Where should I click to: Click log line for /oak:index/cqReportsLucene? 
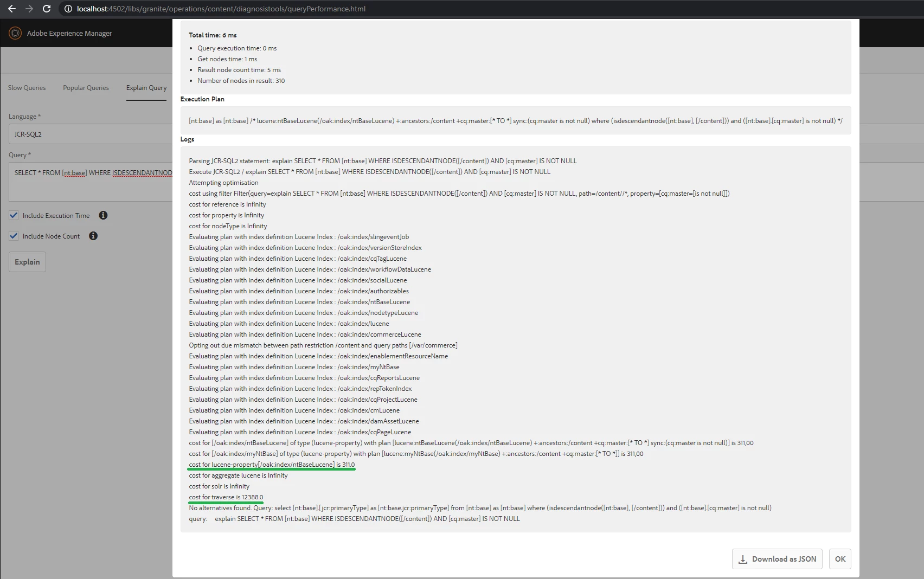tap(304, 378)
